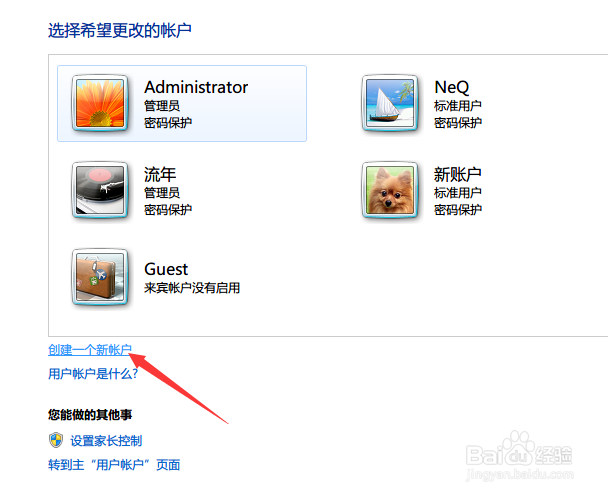Select the NeQ sailboat account picture

[390, 103]
